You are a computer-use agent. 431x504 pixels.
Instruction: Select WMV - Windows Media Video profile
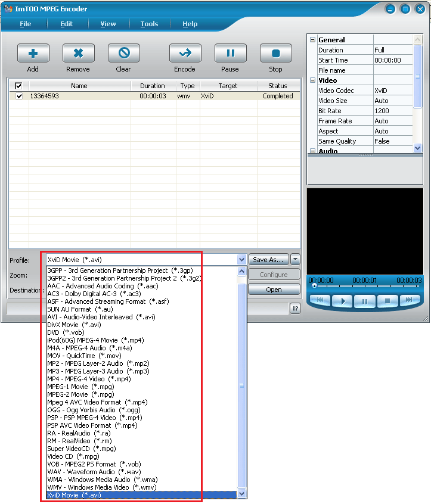pyautogui.click(x=141, y=487)
